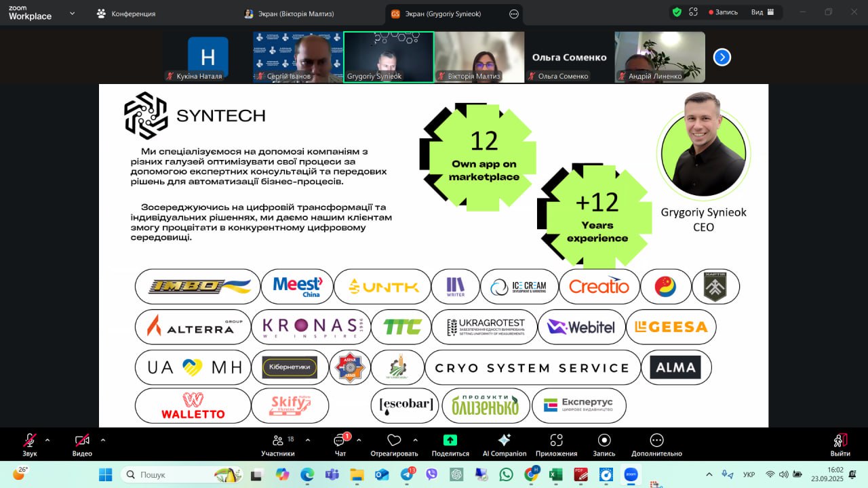The image size is (868, 488).
Task: Open the Участники participants panel
Action: (278, 445)
